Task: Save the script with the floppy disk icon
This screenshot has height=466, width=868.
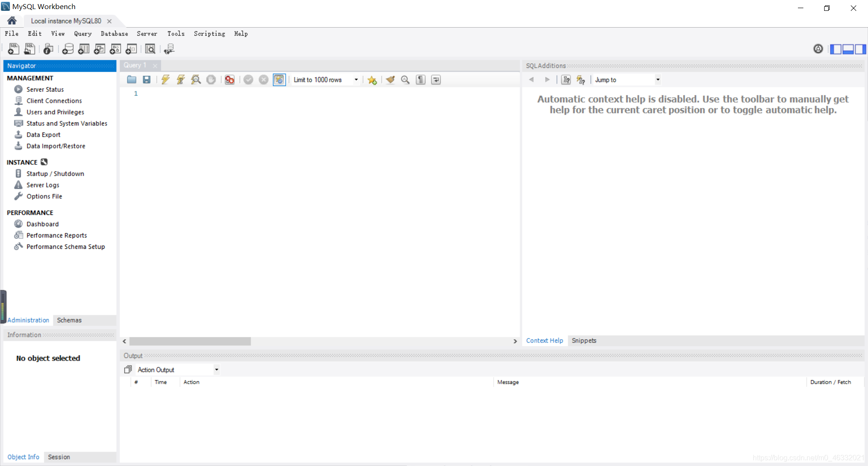Action: [146, 80]
